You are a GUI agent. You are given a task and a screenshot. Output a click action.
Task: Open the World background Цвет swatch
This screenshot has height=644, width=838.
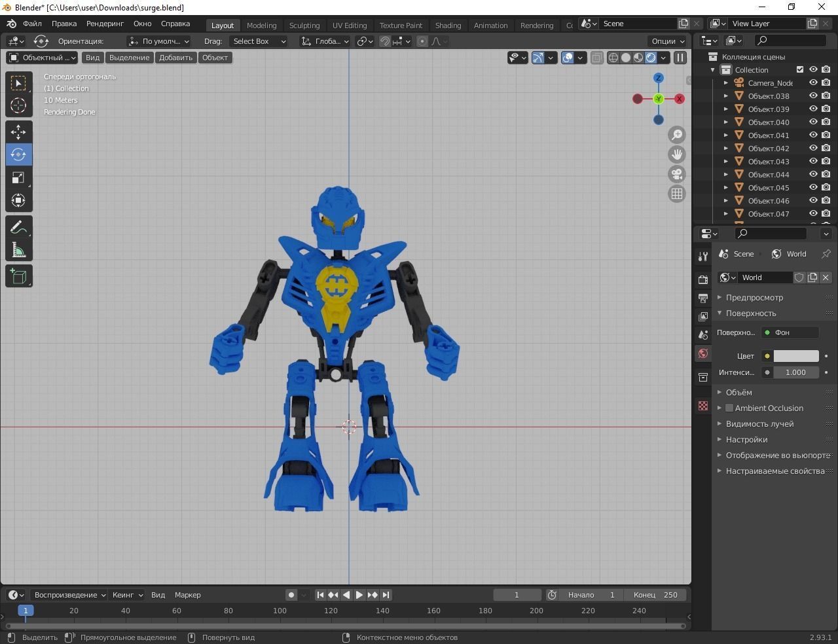tap(795, 355)
